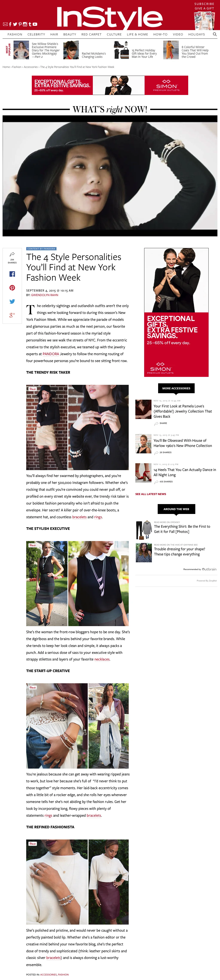Open the Twitter icon in header
The image size is (220, 980).
(x=15, y=24)
